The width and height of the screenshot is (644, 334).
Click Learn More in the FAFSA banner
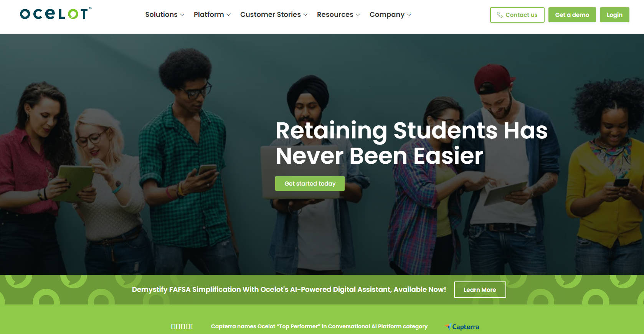tap(480, 290)
